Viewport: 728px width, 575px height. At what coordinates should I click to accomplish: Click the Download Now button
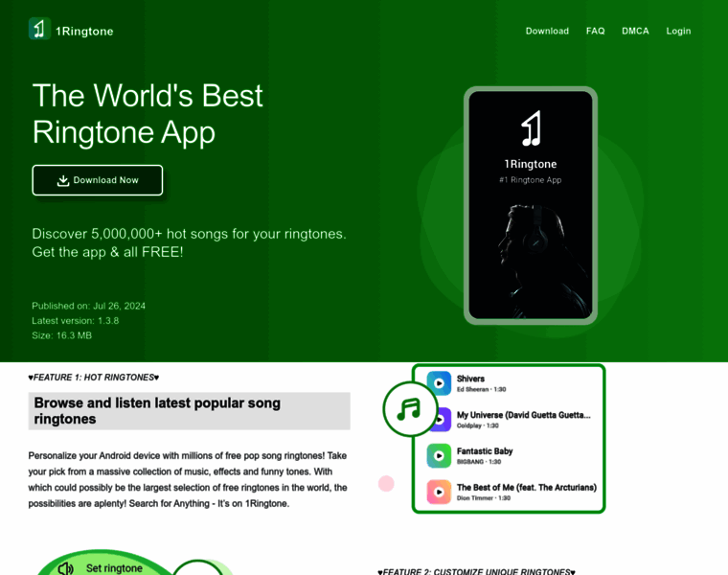[98, 180]
